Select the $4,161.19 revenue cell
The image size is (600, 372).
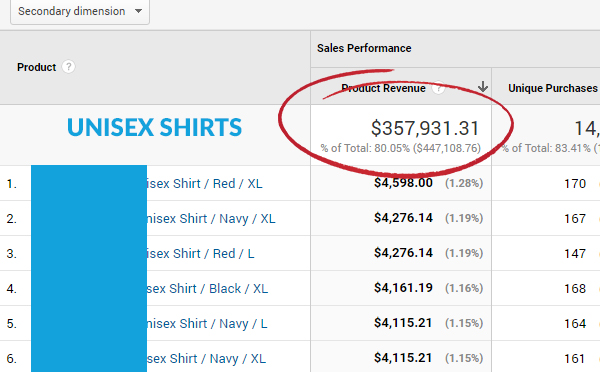point(403,288)
